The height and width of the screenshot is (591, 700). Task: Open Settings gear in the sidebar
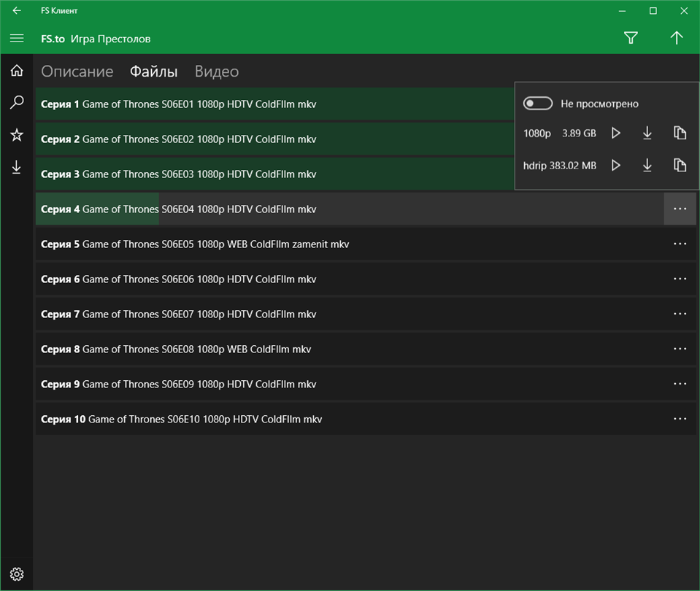[x=17, y=574]
